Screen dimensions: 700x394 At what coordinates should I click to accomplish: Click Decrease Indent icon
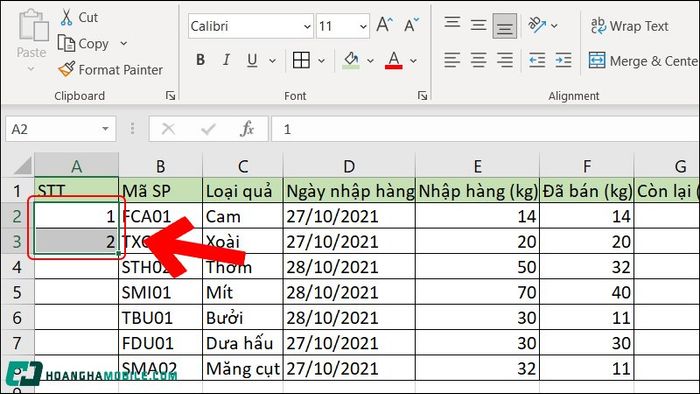[x=537, y=60]
